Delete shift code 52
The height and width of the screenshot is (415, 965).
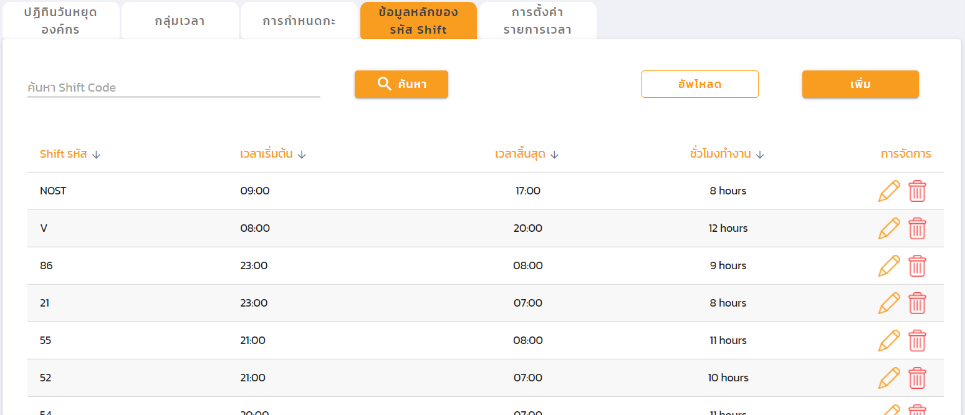pyautogui.click(x=917, y=378)
